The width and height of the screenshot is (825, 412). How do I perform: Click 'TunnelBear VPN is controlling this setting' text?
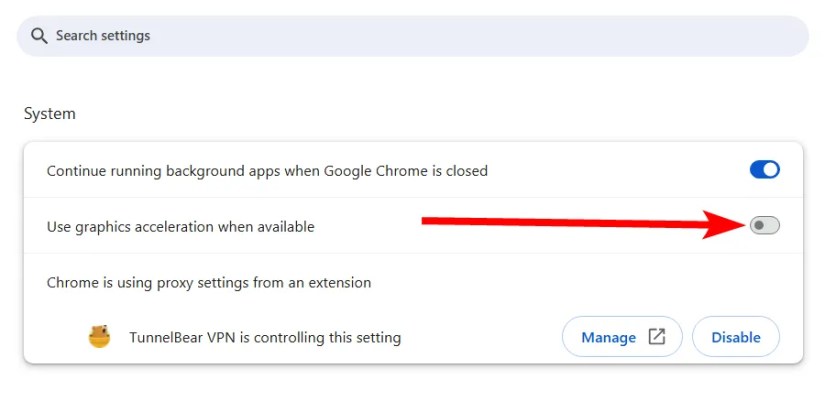265,338
